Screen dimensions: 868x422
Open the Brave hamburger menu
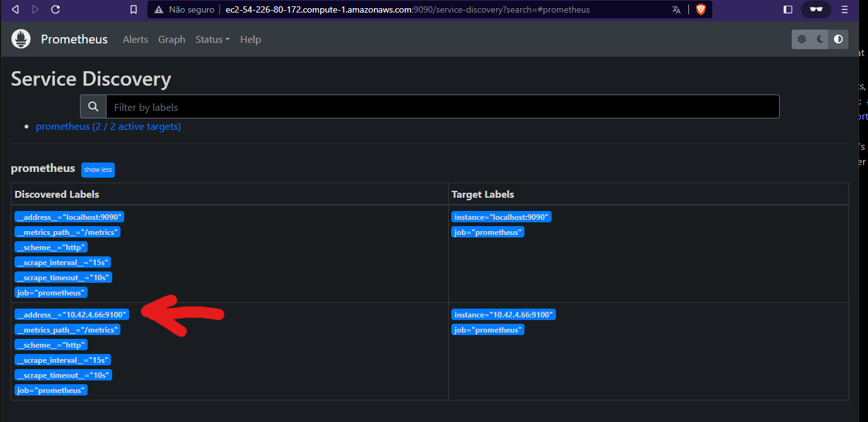(x=845, y=9)
